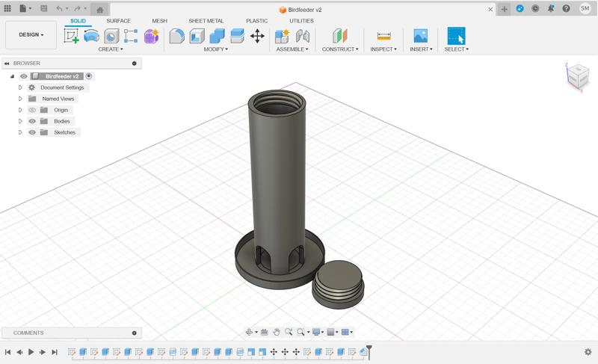Viewport: 598px width, 364px height.
Task: Click the Create Sketch tool icon
Action: [72, 36]
